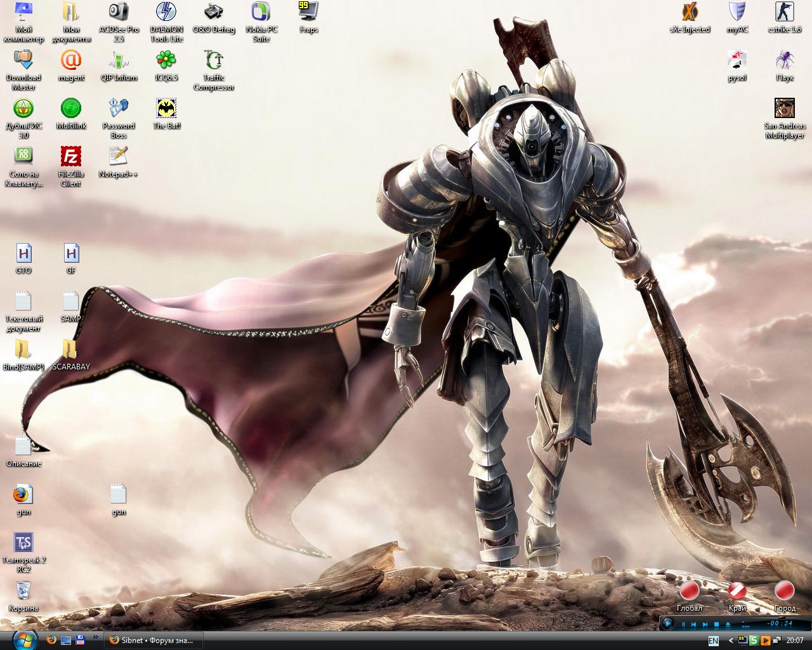Skip to next track in media toolbar
The image size is (812, 650).
click(x=705, y=625)
